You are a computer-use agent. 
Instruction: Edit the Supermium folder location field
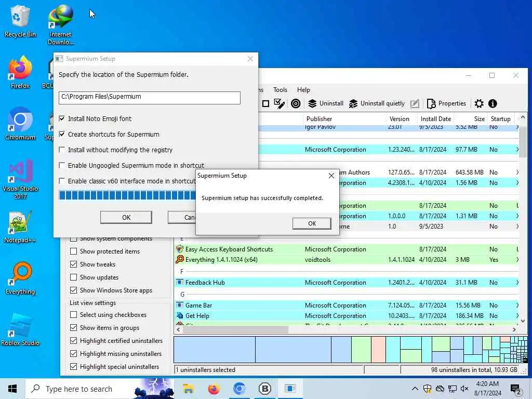(x=149, y=97)
